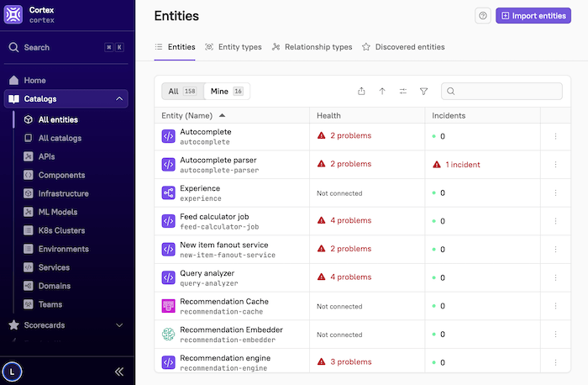Image resolution: width=588 pixels, height=385 pixels.
Task: Open row menu for Feed calculator job
Action: [555, 221]
